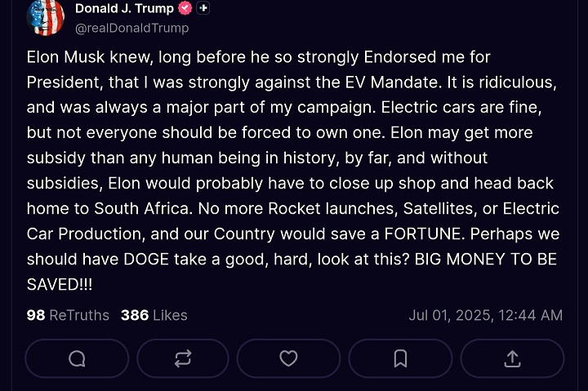
Task: Click the red verified checkmark badge
Action: pyautogui.click(x=185, y=8)
